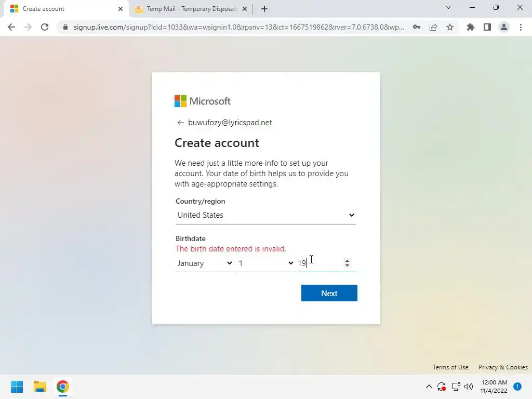Reload the signup page
This screenshot has width=532, height=399.
coord(45,27)
